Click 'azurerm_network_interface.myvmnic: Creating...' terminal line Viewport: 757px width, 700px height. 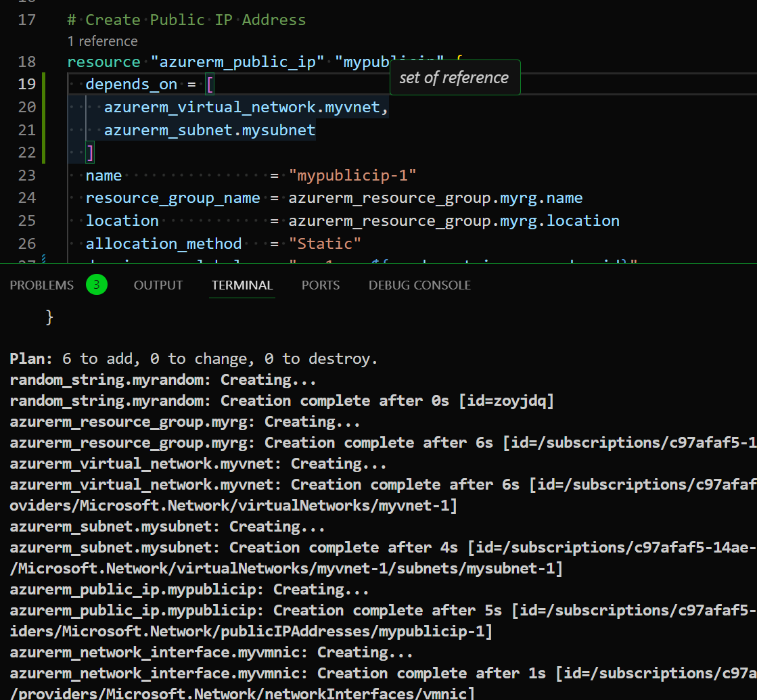click(x=212, y=653)
